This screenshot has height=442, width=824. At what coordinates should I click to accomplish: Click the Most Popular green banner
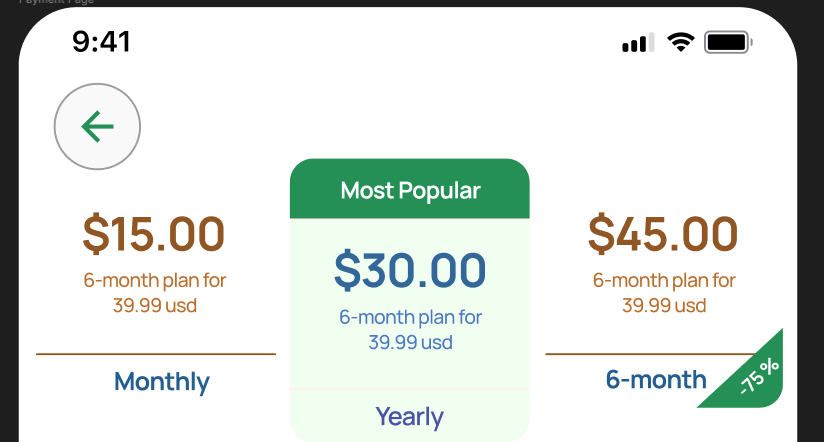pyautogui.click(x=409, y=190)
